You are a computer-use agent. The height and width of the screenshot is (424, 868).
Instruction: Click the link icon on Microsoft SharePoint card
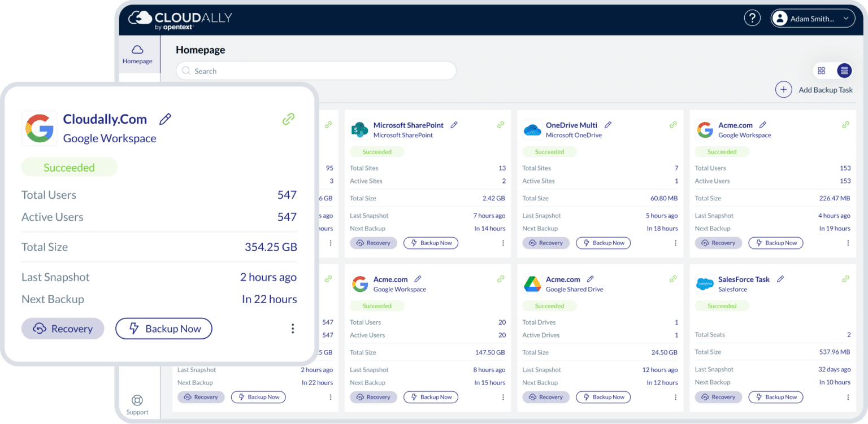[x=501, y=125]
